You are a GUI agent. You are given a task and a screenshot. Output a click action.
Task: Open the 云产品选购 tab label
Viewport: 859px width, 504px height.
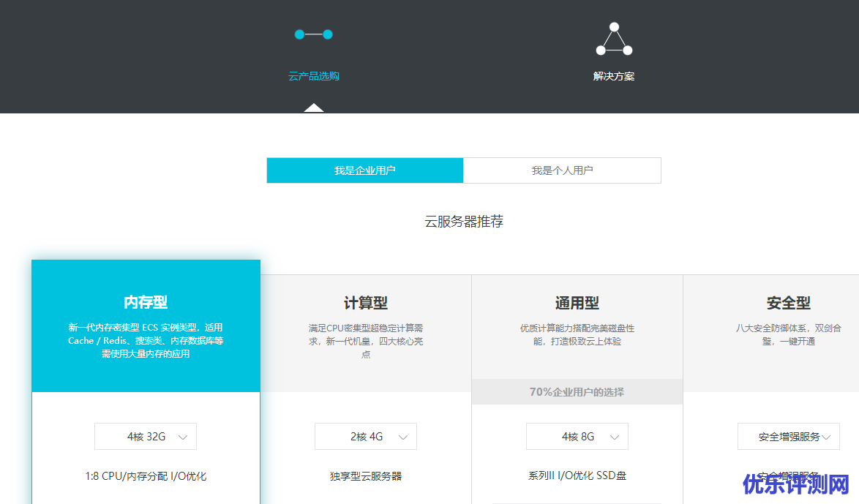pyautogui.click(x=313, y=76)
